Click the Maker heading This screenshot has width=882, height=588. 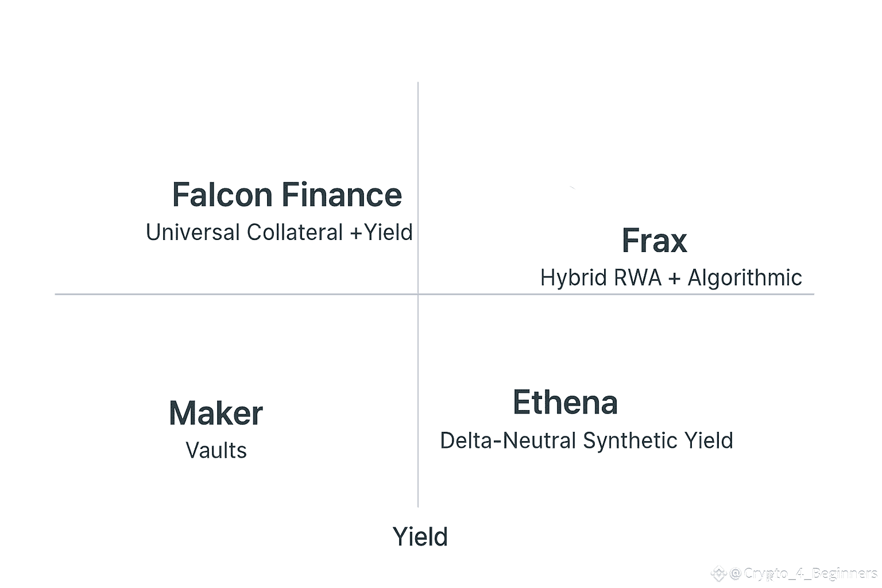pyautogui.click(x=216, y=413)
